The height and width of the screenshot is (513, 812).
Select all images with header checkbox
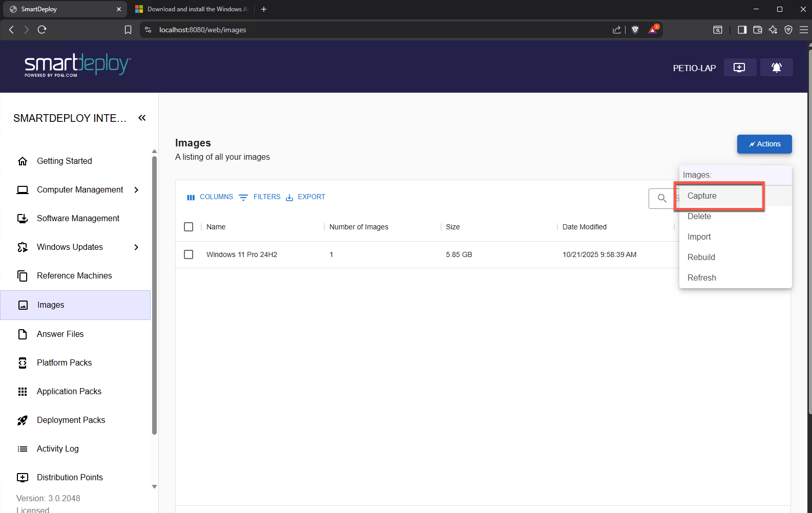[x=189, y=227]
